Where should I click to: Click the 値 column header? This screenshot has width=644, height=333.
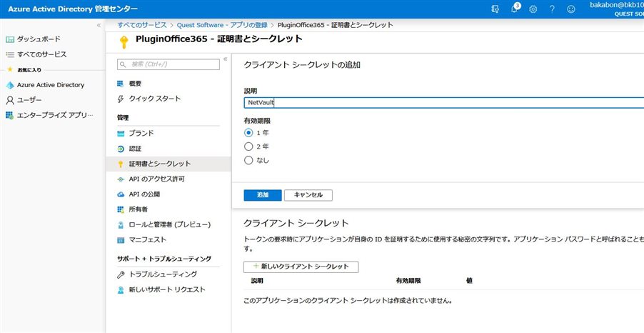pos(469,282)
